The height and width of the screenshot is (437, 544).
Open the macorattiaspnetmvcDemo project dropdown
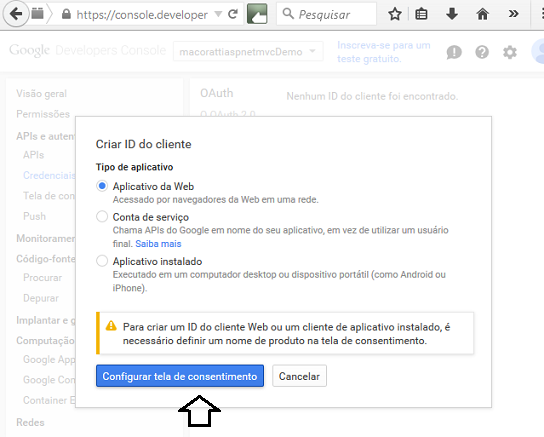[248, 51]
